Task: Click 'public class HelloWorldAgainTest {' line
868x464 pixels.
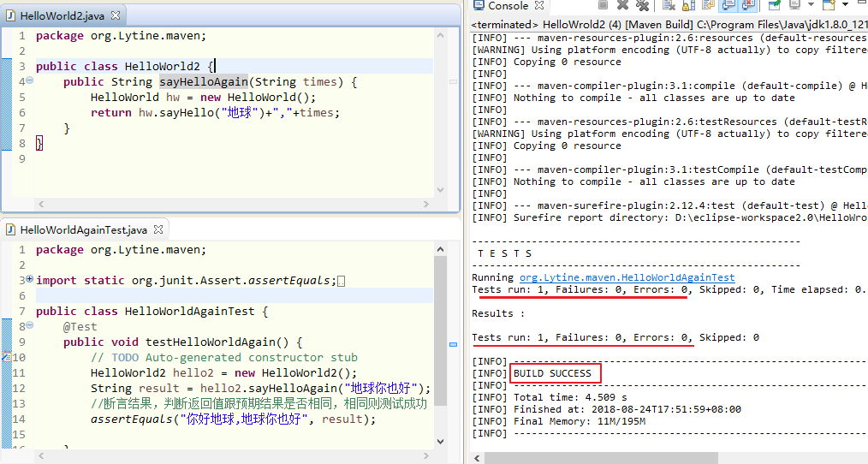Action: tap(152, 312)
